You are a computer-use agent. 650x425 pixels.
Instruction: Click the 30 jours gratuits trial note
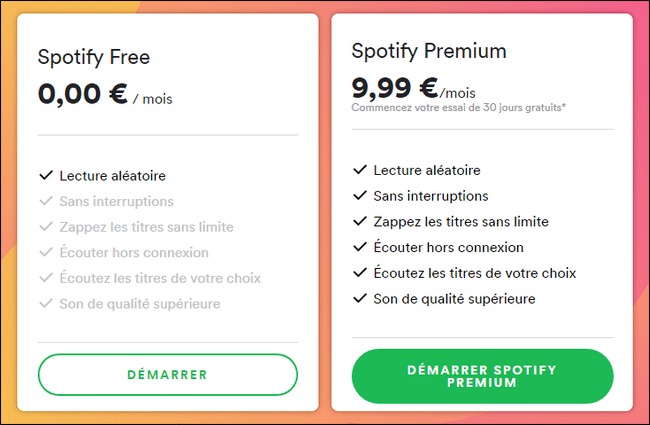click(458, 107)
